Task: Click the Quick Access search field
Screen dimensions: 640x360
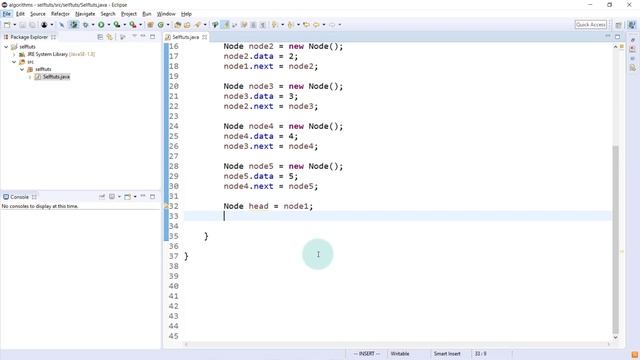Action: 591,25
